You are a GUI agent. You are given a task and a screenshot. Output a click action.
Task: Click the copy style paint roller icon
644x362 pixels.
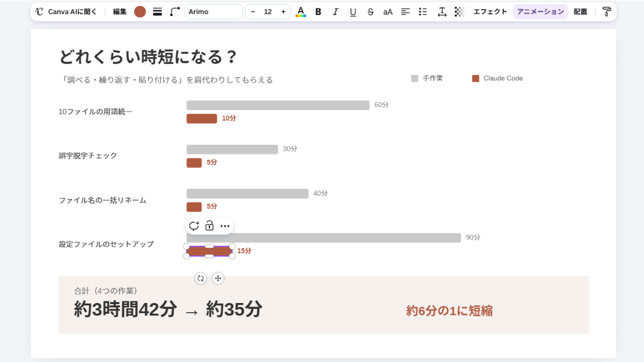click(x=607, y=12)
